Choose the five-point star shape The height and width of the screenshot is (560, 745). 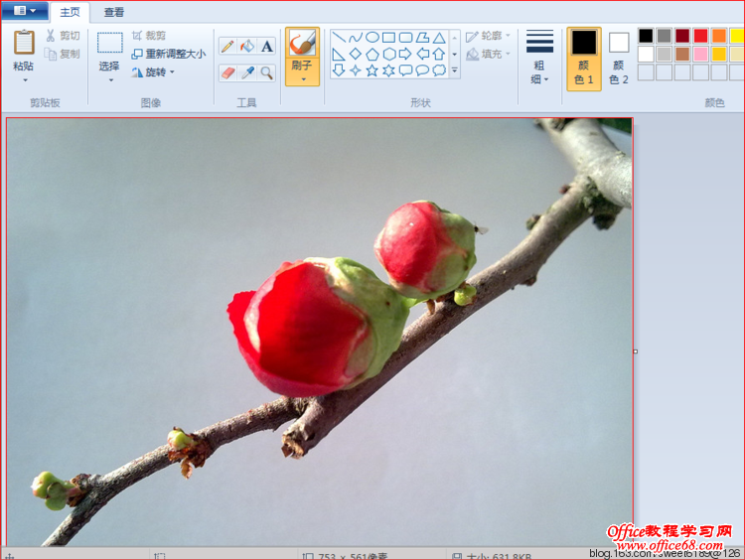pos(372,70)
